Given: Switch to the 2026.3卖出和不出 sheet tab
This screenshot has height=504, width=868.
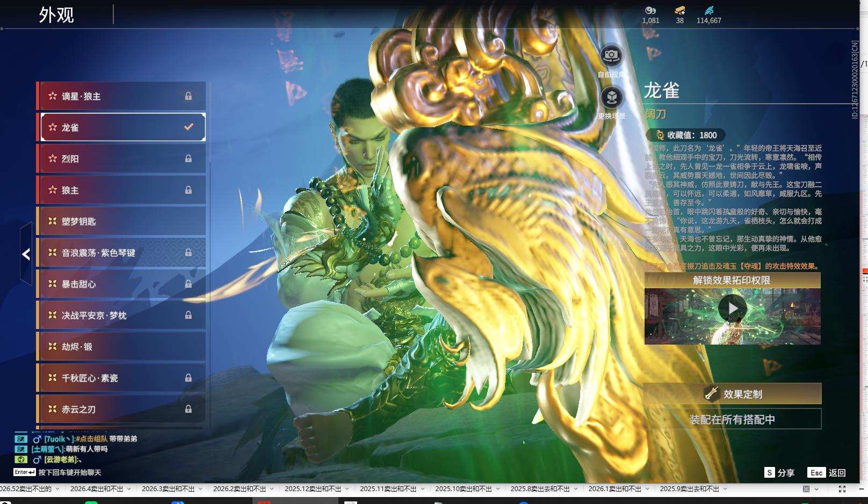Looking at the screenshot, I should click(168, 489).
